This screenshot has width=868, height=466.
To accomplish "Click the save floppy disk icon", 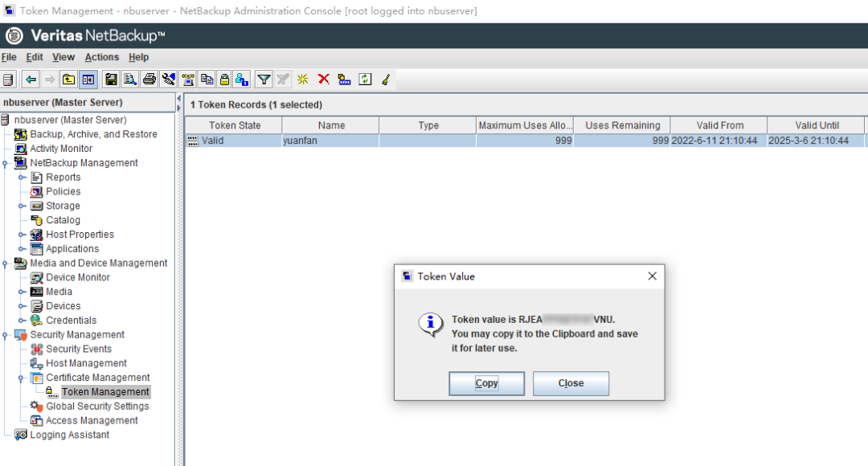I will coord(111,80).
